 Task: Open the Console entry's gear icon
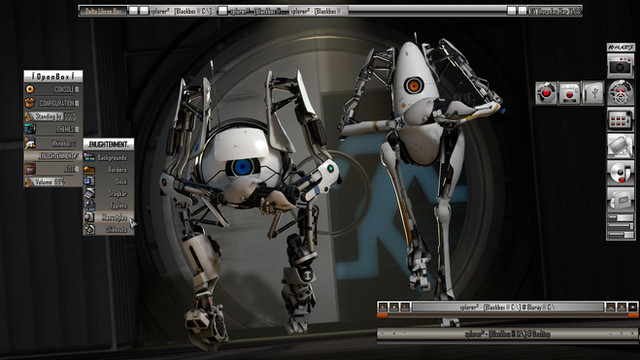pyautogui.click(x=30, y=89)
